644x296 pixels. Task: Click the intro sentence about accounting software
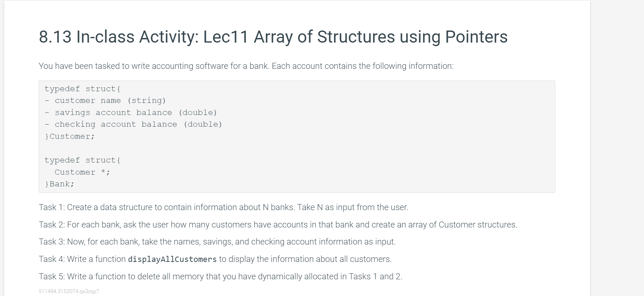coord(246,66)
